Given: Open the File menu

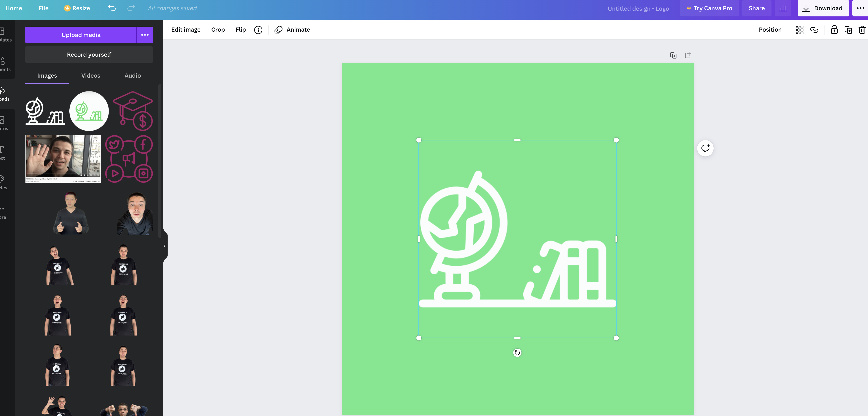Looking at the screenshot, I should (x=44, y=8).
